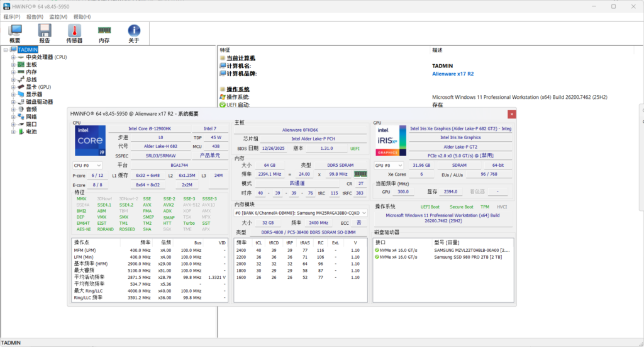This screenshot has width=644, height=347.
Task: Click the DDR5-4800 / PC5-38400 type field
Action: click(x=308, y=232)
